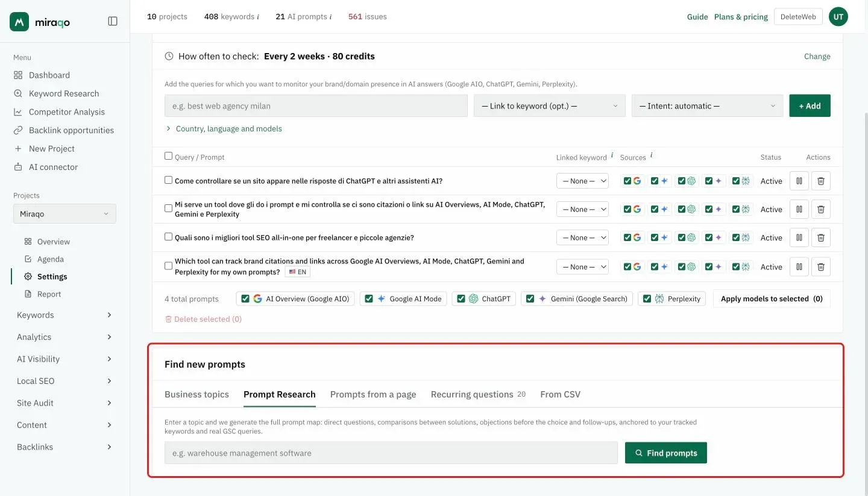Select the 'Come controllare se un sito' prompt checkbox

169,180
